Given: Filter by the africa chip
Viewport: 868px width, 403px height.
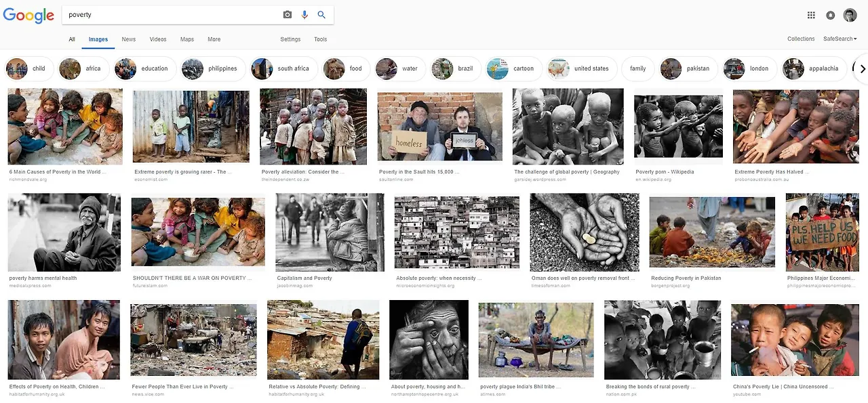Looking at the screenshot, I should [x=83, y=68].
